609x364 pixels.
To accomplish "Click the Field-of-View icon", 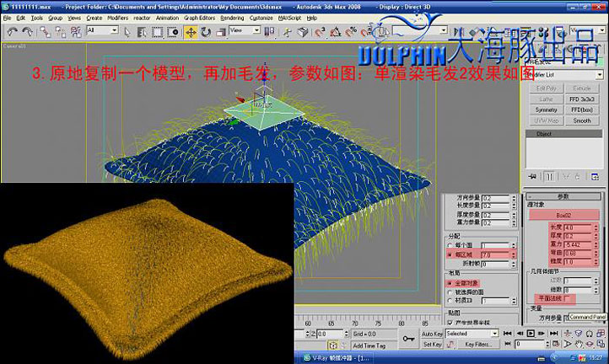I will coord(568,344).
